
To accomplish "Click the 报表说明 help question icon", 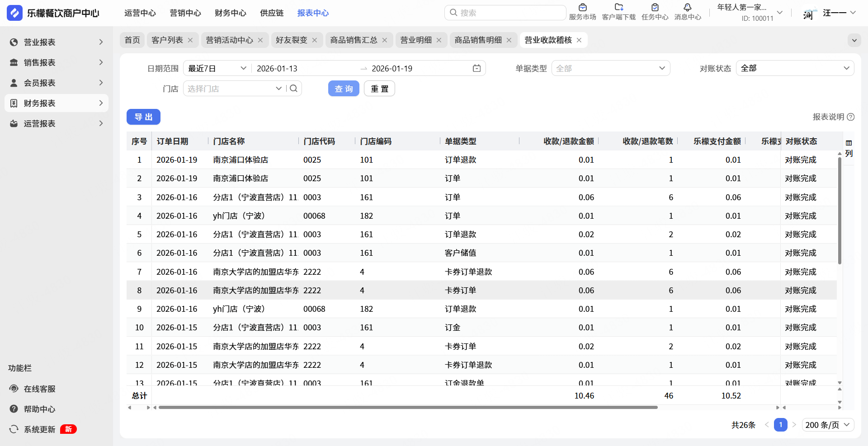I will 851,117.
